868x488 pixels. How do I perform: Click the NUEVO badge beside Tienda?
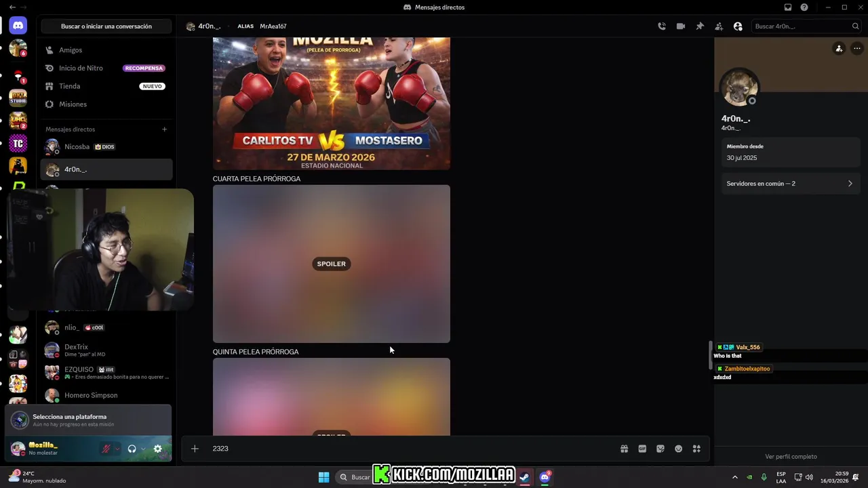click(x=153, y=86)
